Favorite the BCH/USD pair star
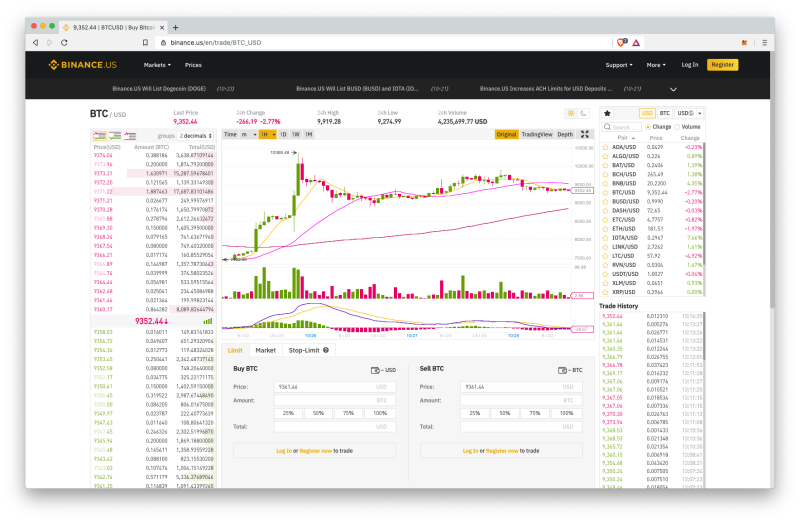 pyautogui.click(x=606, y=175)
